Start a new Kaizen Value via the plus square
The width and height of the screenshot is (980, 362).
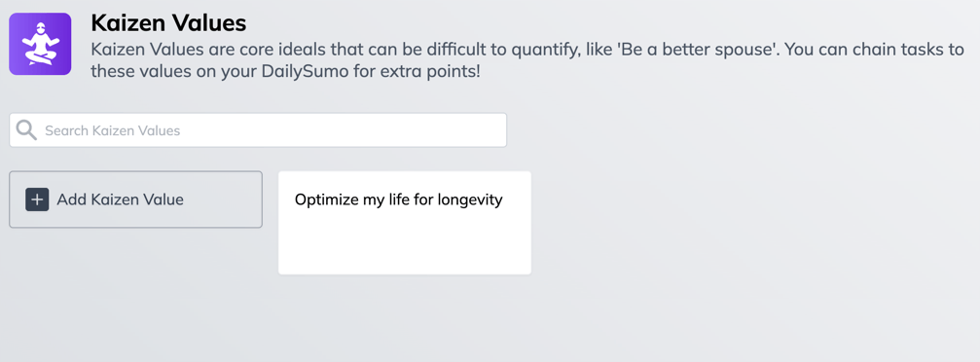37,199
